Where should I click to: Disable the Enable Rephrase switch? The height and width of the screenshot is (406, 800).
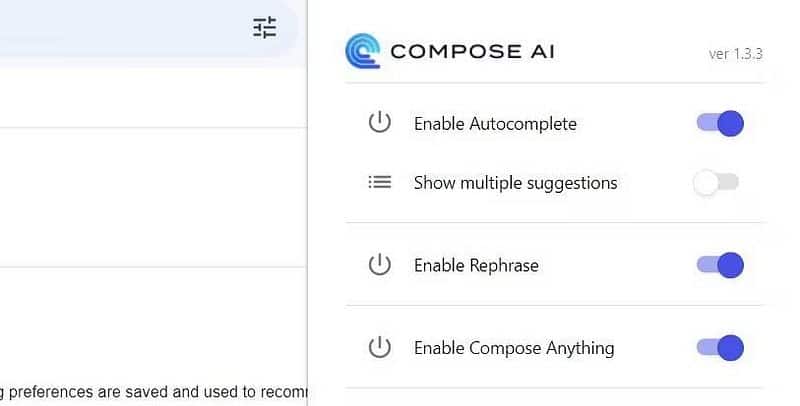coord(720,265)
